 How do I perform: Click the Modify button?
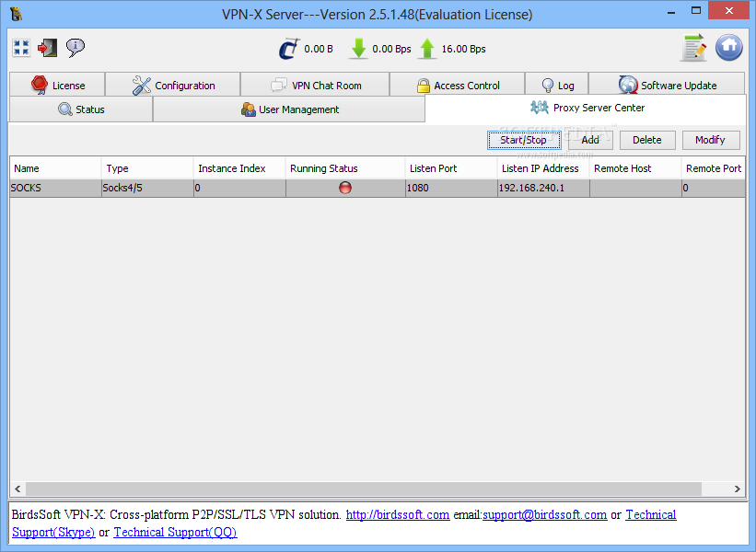pyautogui.click(x=711, y=140)
